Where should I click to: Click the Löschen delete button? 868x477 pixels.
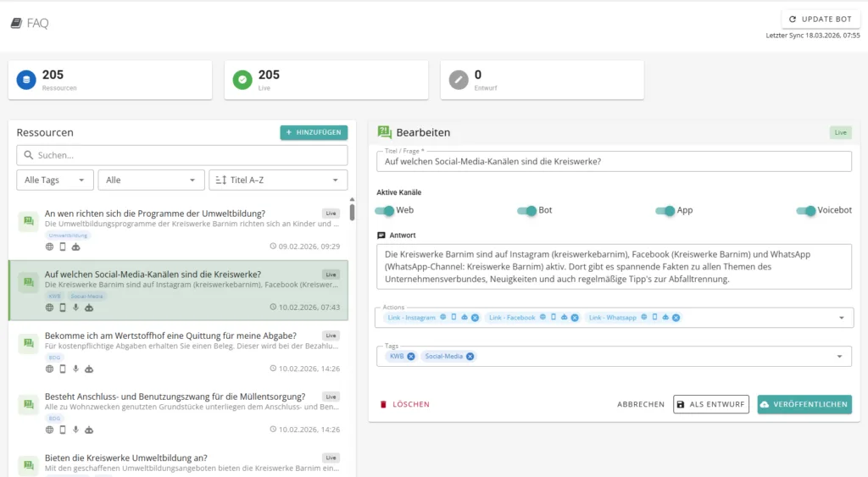click(404, 404)
